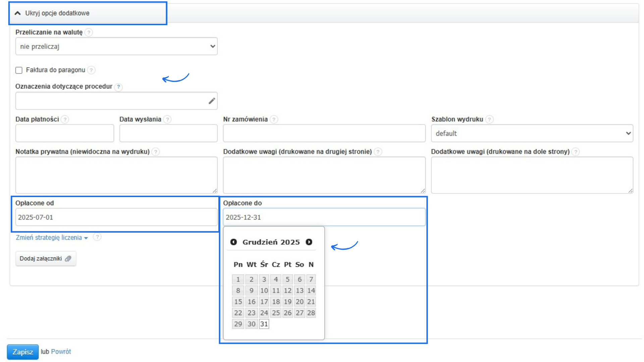Open Przeliczanie na walutę dropdown

[116, 46]
